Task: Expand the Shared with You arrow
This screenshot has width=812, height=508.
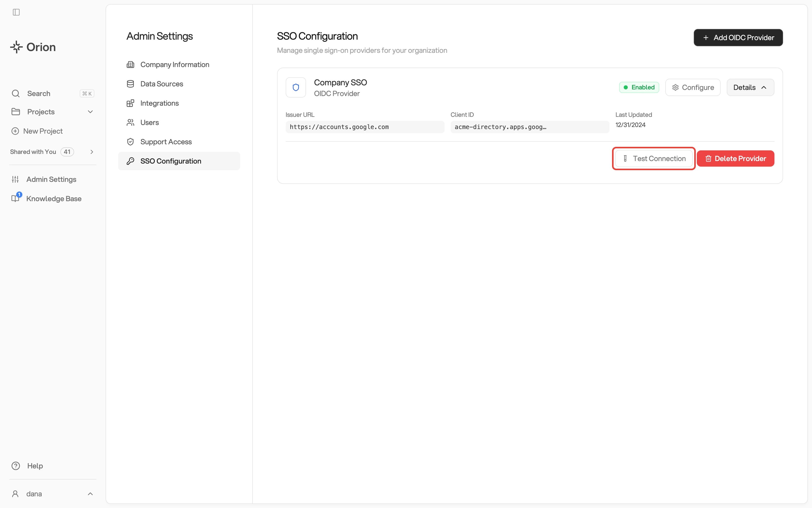Action: 92,152
